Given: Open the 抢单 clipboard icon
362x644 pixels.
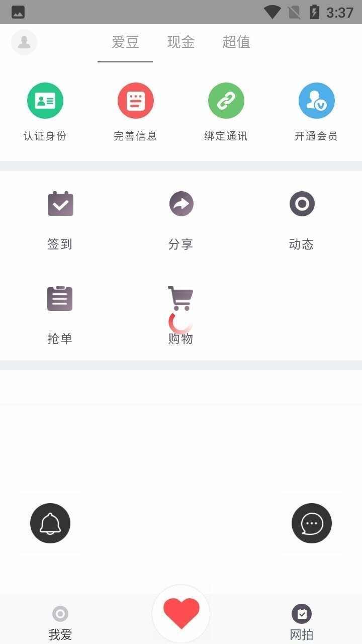Looking at the screenshot, I should tap(60, 298).
